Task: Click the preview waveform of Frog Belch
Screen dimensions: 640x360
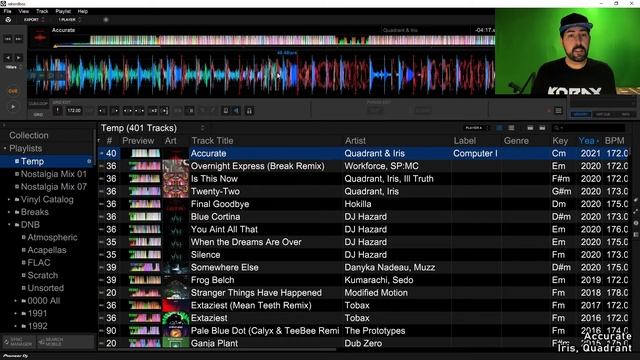Action: [144, 280]
